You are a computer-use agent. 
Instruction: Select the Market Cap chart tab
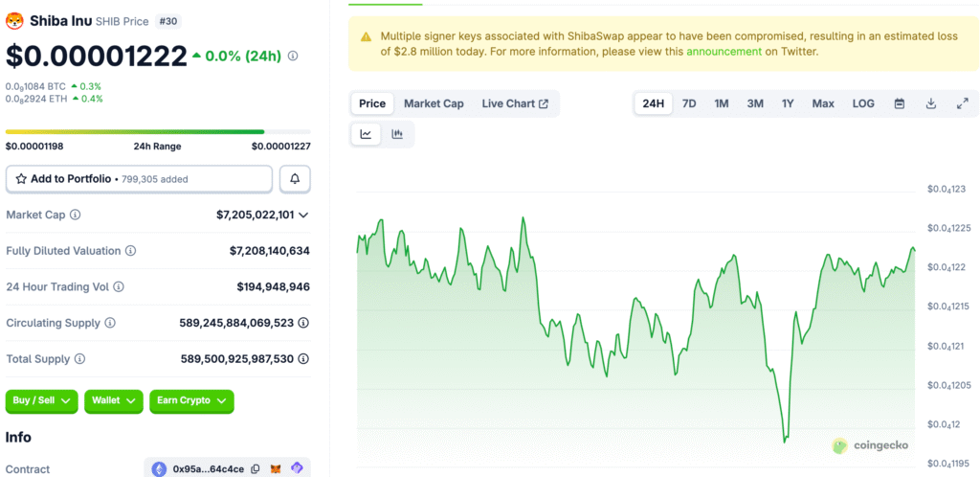(434, 103)
